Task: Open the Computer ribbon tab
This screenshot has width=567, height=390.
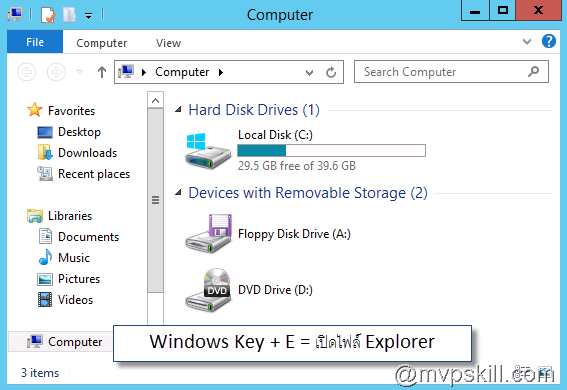Action: click(102, 43)
